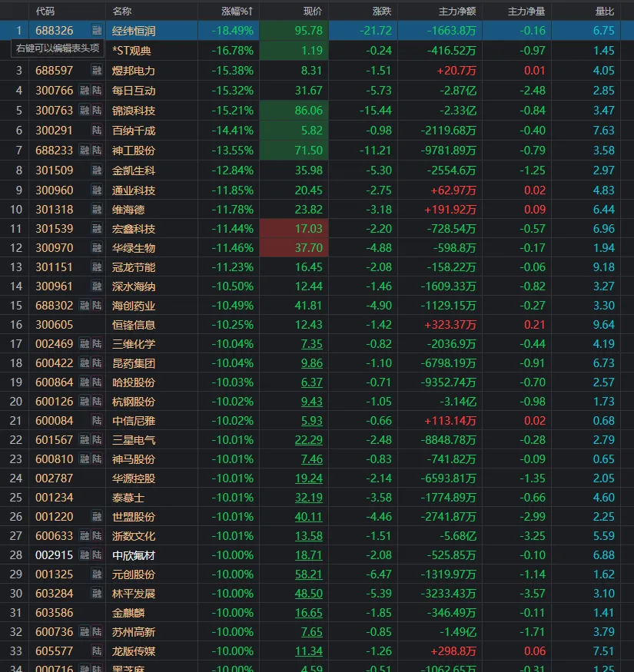The image size is (634, 672).
Task: Click the net volume value -2.99
Action: 533,517
